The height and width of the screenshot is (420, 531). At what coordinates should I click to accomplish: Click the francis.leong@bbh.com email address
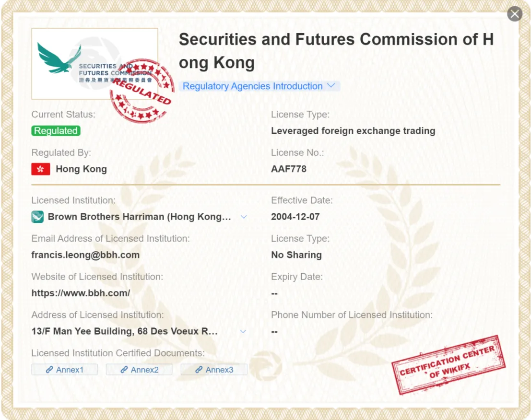coord(85,255)
